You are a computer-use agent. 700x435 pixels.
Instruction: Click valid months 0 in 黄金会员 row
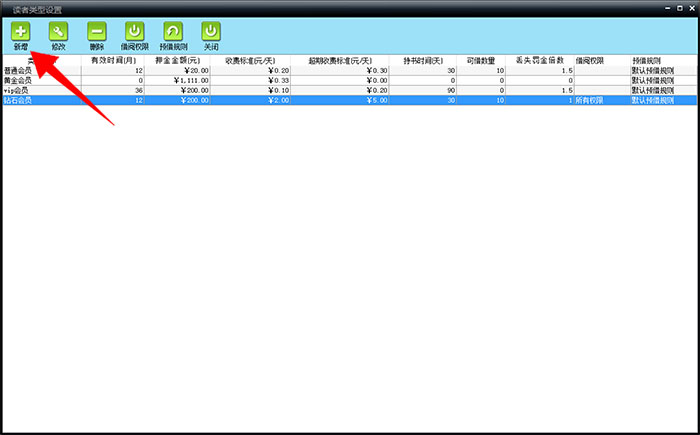click(113, 80)
